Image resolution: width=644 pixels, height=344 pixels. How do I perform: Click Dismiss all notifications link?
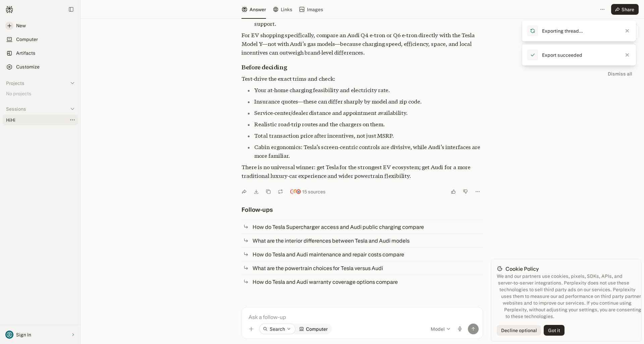click(620, 74)
